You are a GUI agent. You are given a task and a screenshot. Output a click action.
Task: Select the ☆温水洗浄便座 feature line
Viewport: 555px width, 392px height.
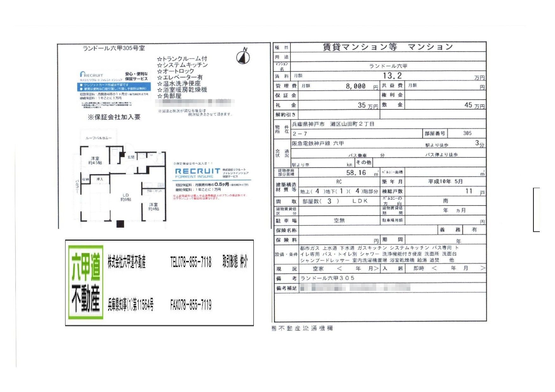click(x=179, y=83)
